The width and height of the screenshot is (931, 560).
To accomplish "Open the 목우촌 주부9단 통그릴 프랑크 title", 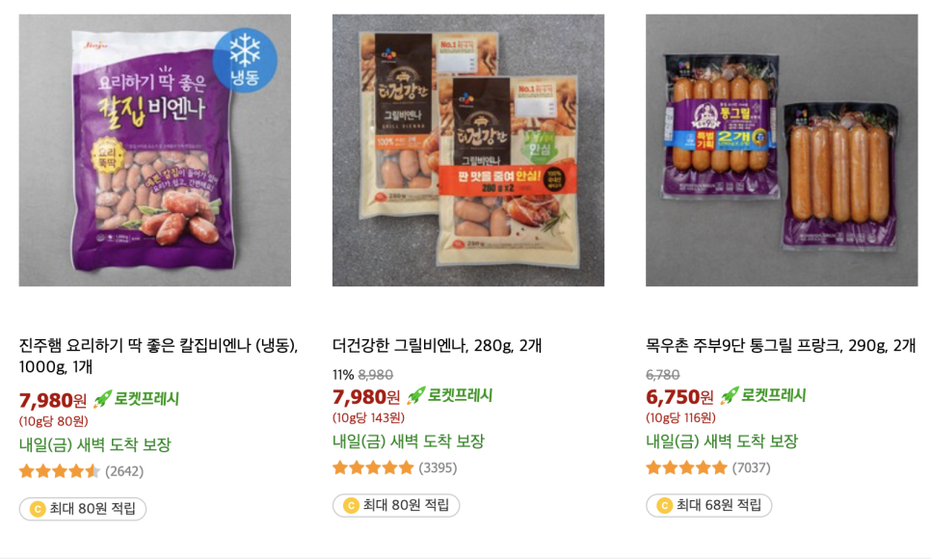I will [781, 345].
